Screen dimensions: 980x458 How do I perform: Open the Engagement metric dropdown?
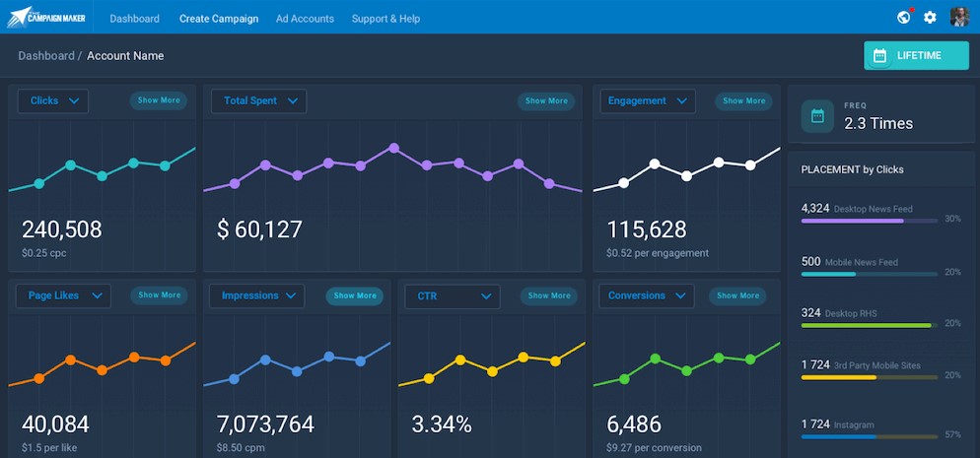pyautogui.click(x=648, y=101)
